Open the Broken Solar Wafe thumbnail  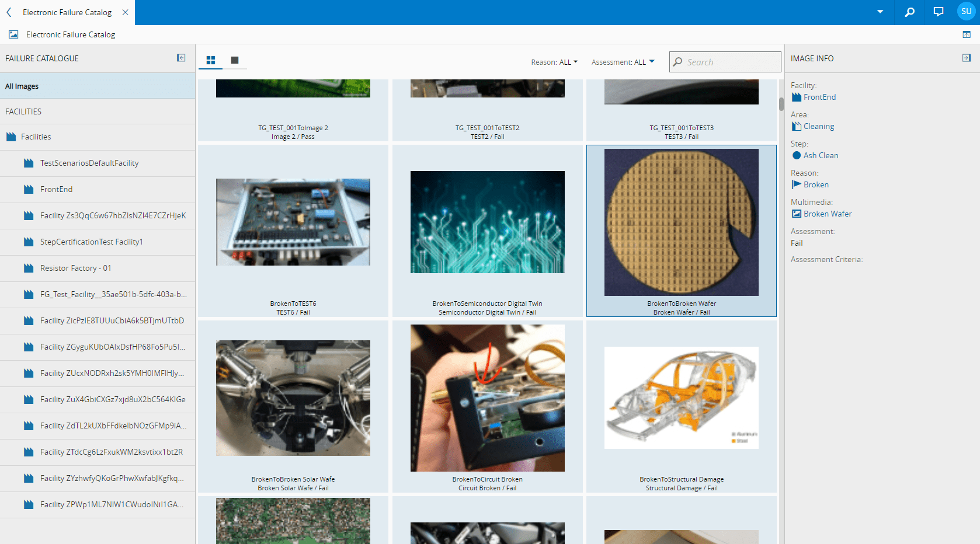point(293,398)
